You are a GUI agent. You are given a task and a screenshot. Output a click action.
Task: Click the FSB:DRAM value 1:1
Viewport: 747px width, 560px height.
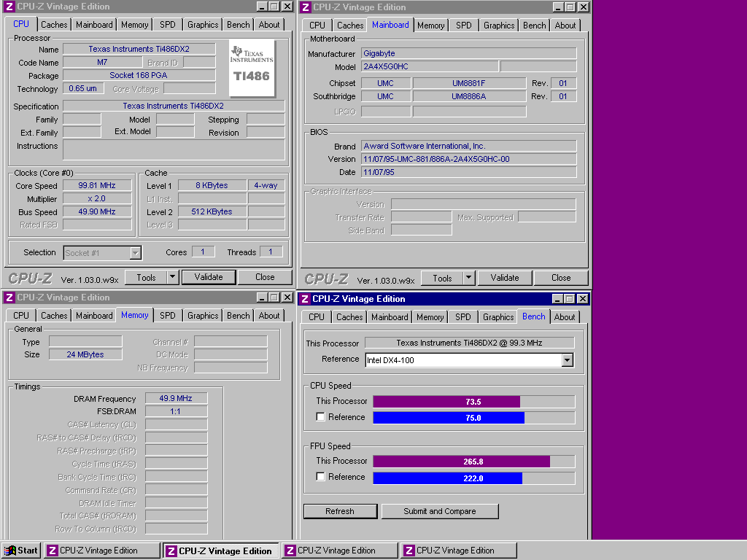pos(176,411)
